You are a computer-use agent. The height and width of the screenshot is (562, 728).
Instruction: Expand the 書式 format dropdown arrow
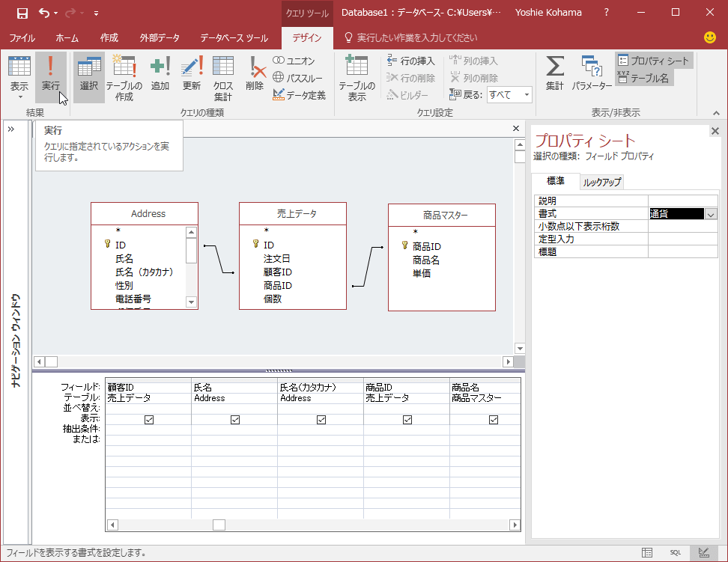point(711,214)
